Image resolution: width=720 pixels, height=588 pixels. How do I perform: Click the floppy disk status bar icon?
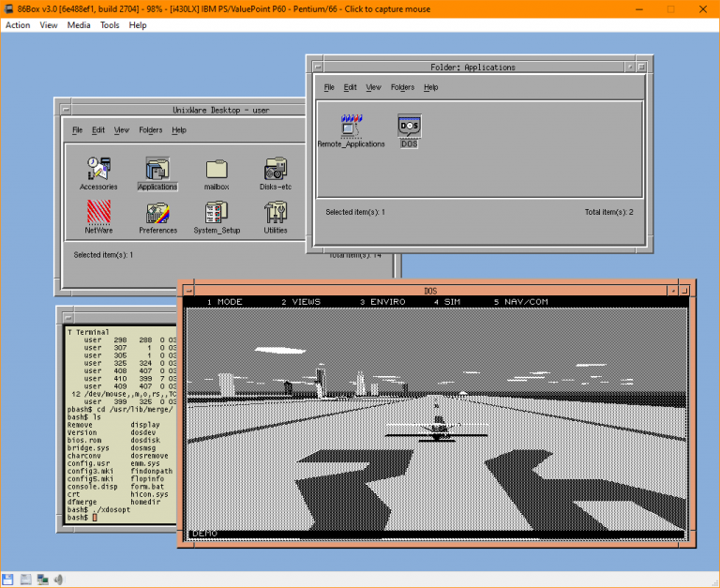click(8, 580)
